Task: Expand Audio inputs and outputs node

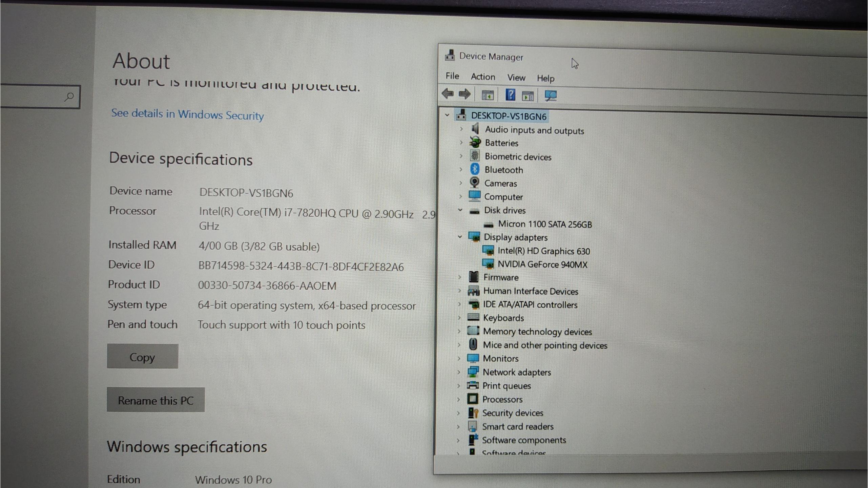Action: [x=461, y=129]
